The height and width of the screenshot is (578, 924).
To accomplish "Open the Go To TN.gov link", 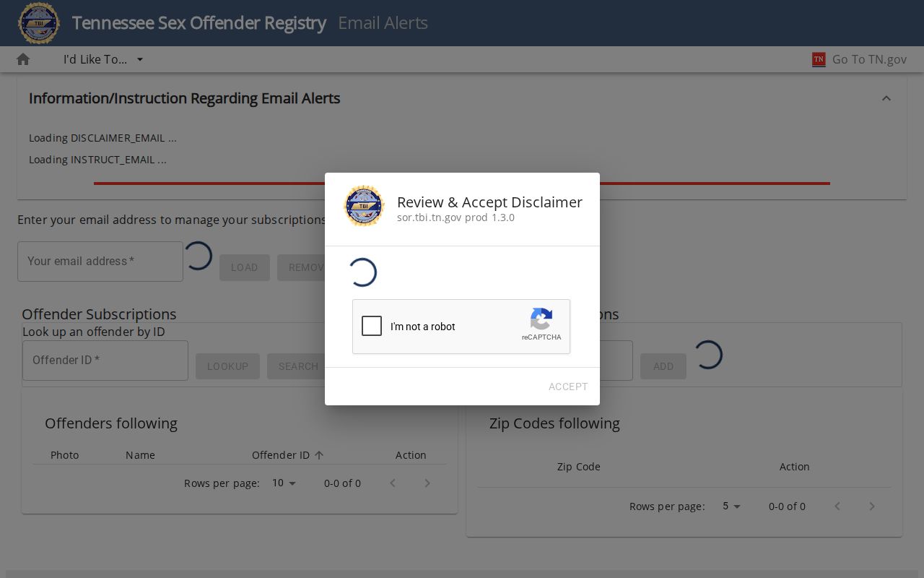I will (869, 59).
